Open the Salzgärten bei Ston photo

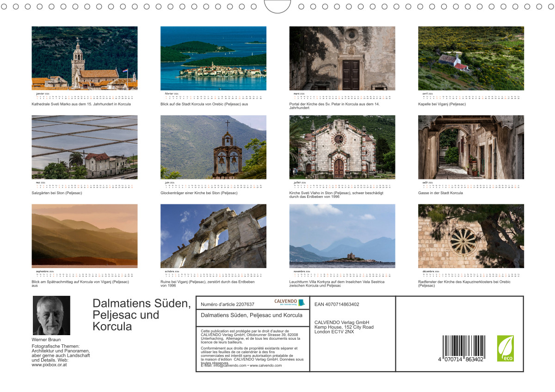click(84, 147)
